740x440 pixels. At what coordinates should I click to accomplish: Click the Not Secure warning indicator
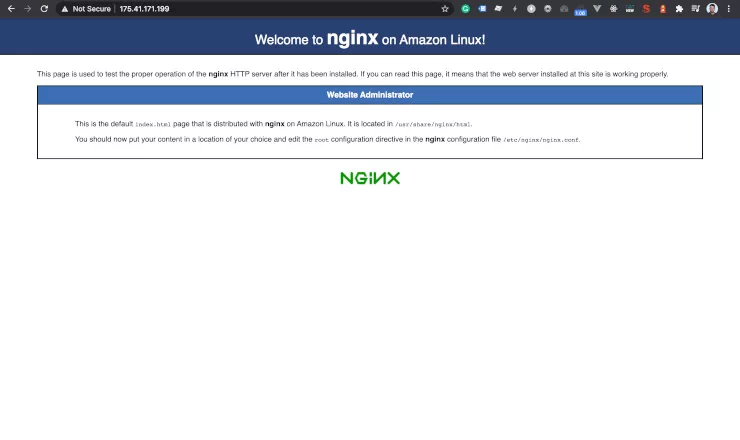point(86,8)
